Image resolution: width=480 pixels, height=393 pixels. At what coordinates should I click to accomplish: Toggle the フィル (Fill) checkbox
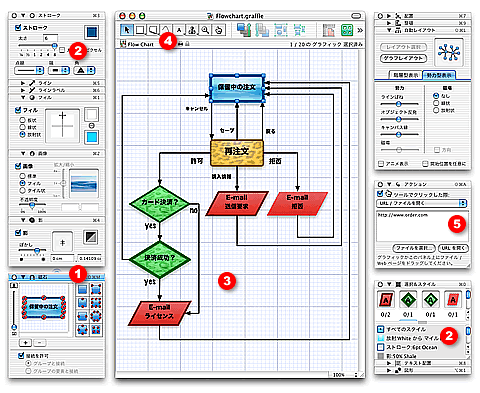[x=18, y=110]
